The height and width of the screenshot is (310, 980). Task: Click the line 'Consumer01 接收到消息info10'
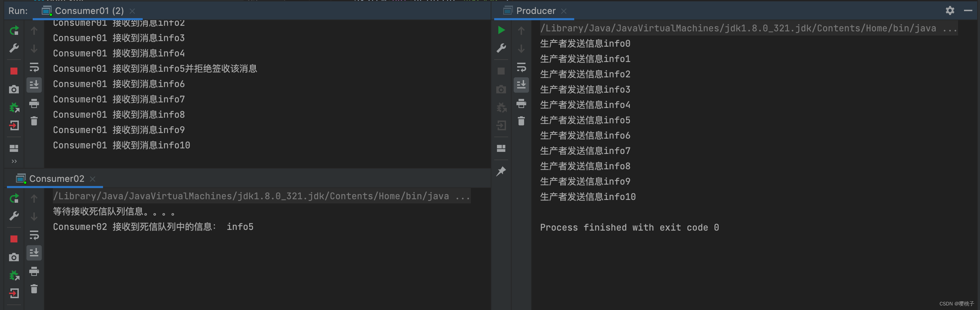[x=121, y=145]
